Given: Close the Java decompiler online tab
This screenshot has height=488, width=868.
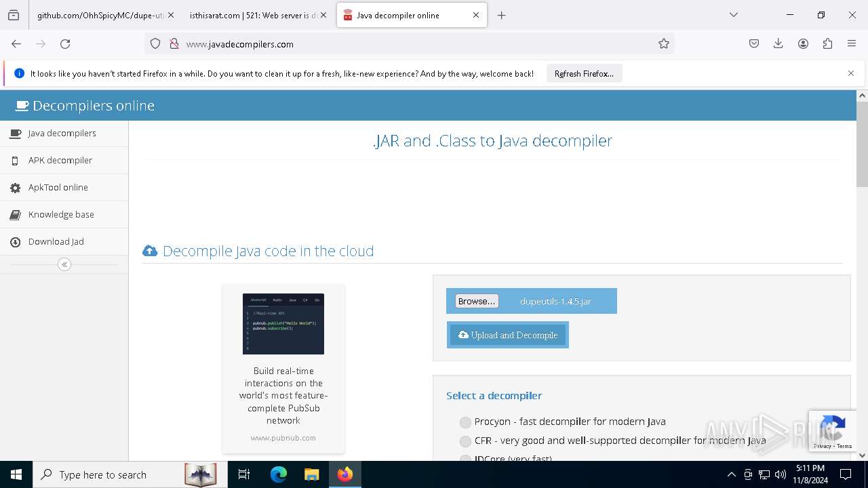Looking at the screenshot, I should click(x=476, y=15).
